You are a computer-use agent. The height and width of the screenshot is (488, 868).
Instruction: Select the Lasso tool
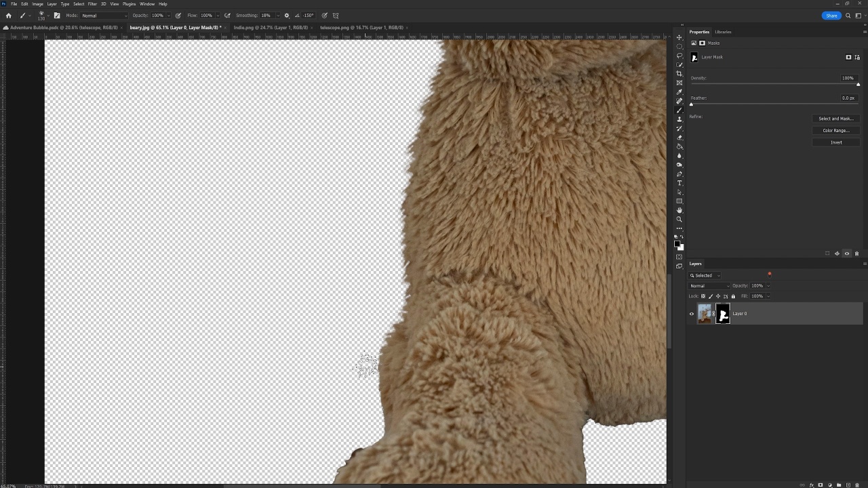[679, 56]
